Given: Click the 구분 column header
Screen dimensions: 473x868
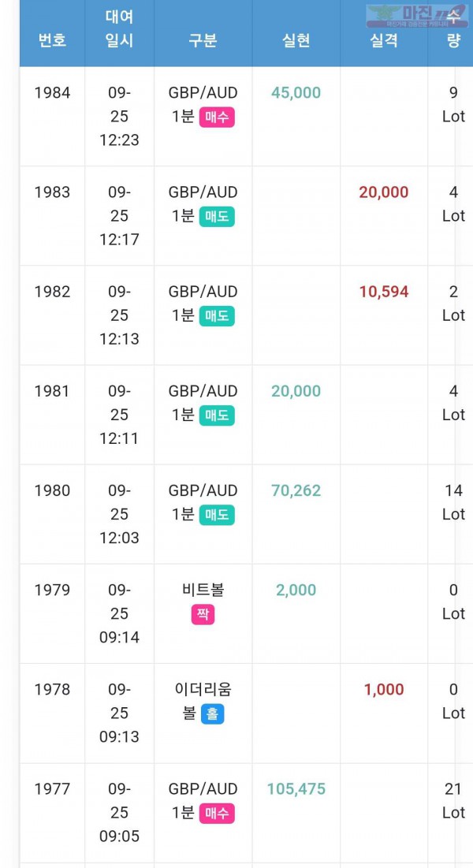Looking at the screenshot, I should pos(203,40).
